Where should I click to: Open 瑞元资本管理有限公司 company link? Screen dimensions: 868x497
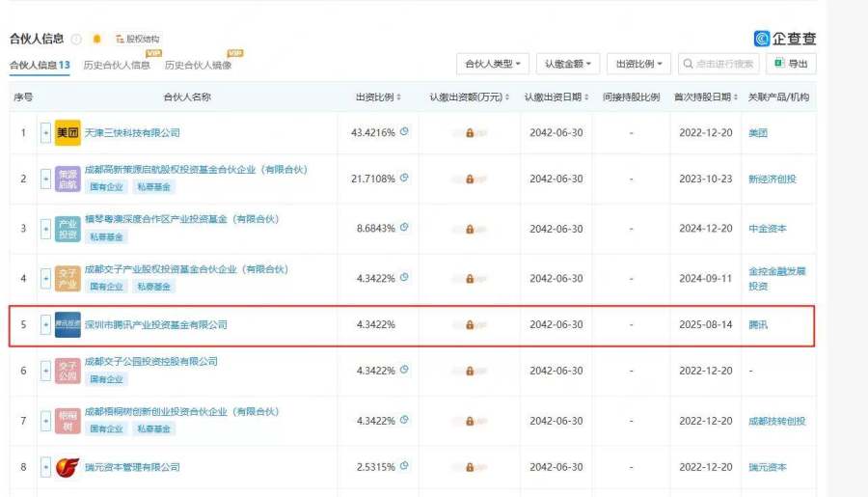coord(132,467)
